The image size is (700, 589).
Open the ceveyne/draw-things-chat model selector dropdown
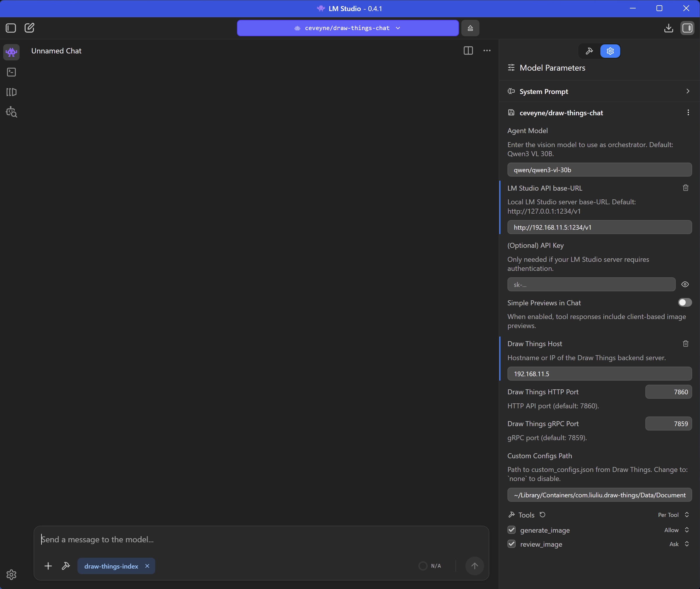[x=347, y=28]
